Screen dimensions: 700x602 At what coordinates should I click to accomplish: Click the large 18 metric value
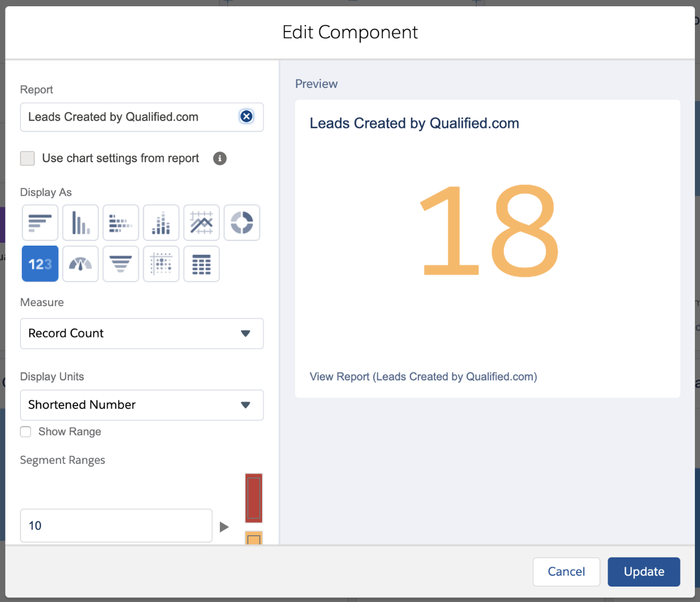click(x=489, y=231)
